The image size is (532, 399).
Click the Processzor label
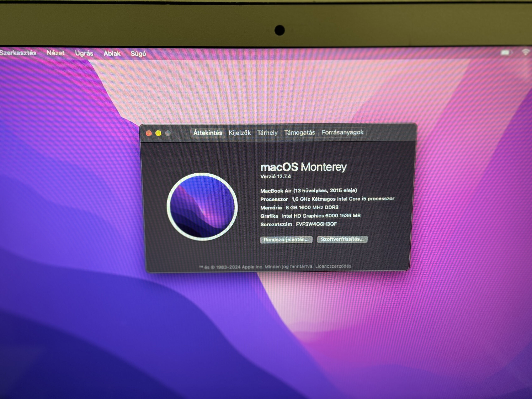click(x=274, y=199)
